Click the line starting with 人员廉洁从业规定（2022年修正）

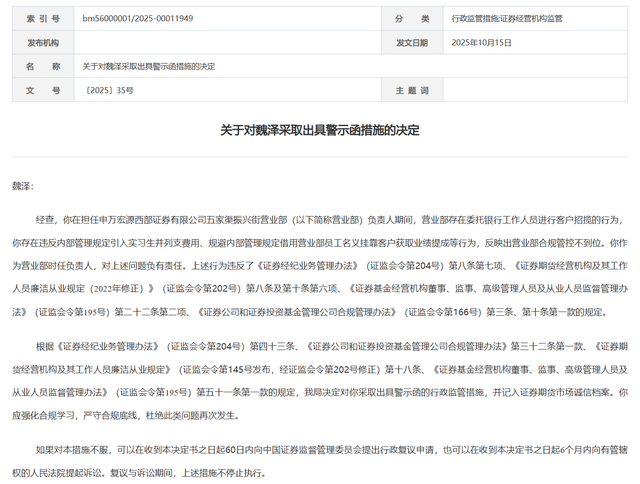coord(320,289)
